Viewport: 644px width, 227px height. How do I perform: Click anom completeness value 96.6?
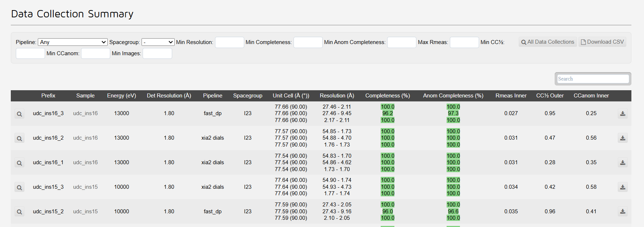pos(453,211)
